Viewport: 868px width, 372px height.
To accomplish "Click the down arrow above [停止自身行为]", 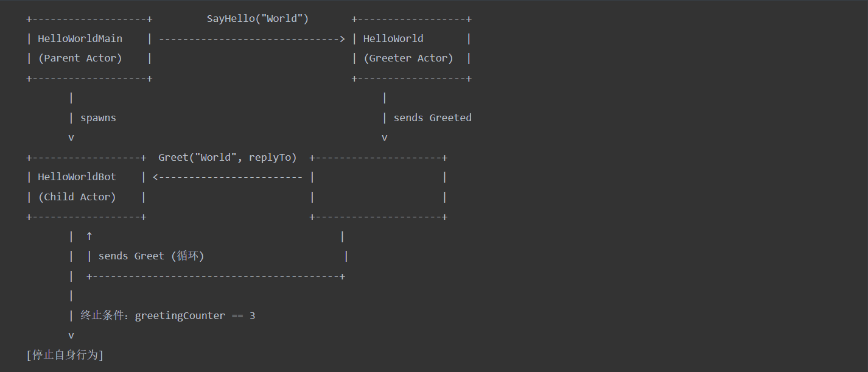I will point(71,335).
